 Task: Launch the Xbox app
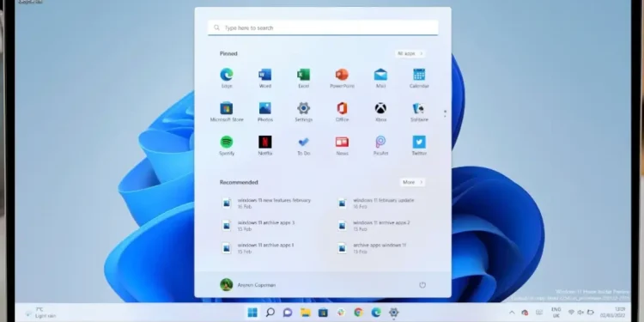[x=380, y=112]
